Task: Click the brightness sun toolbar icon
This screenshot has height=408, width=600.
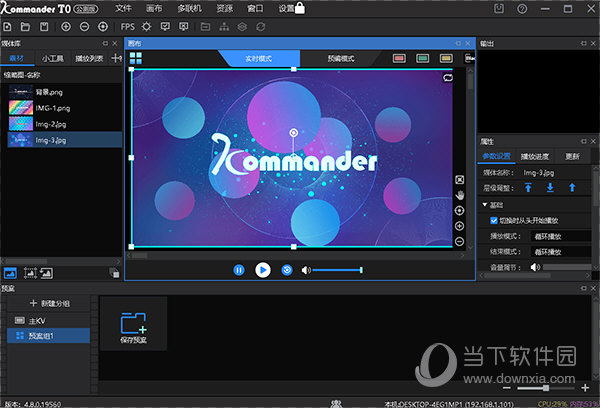Action: (x=146, y=27)
